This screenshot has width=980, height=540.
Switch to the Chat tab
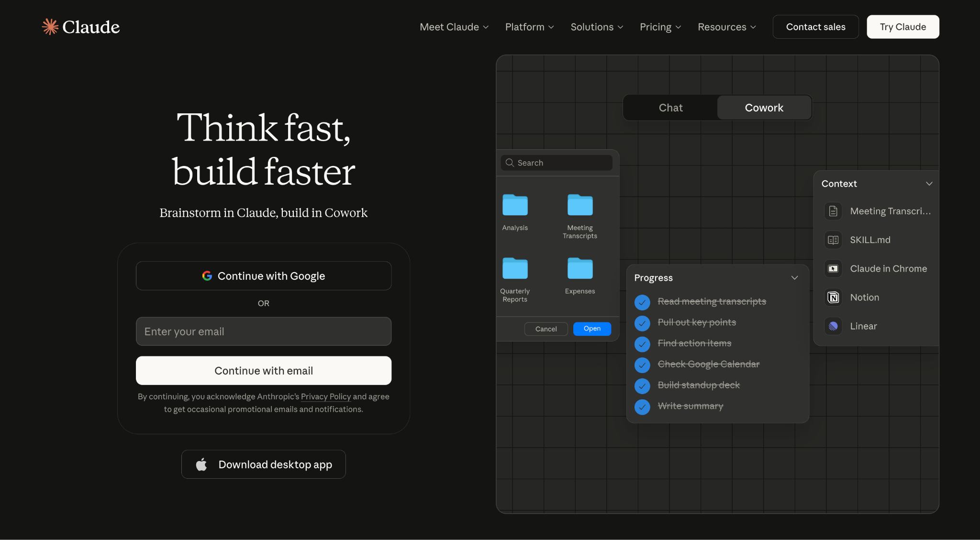point(670,108)
